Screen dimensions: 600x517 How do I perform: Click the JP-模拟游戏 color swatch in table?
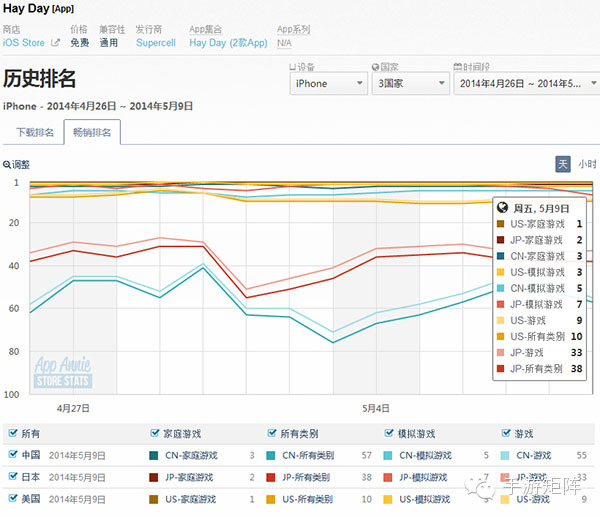tap(388, 477)
